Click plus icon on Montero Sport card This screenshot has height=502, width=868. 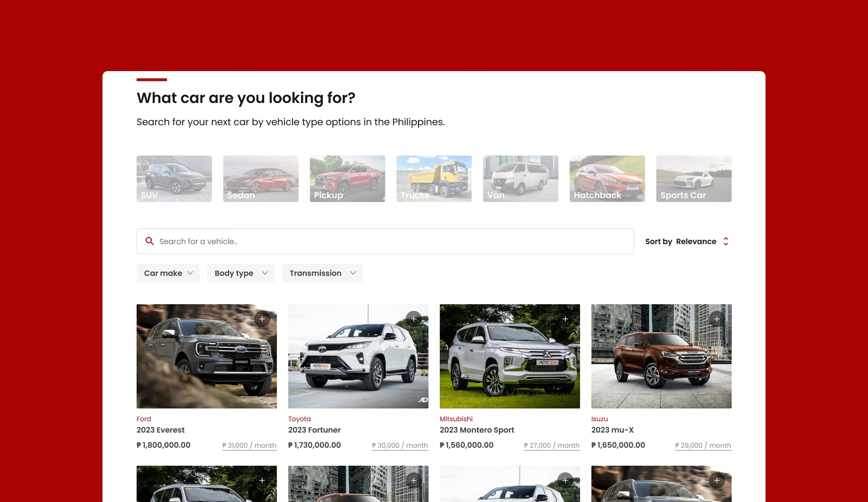pos(565,319)
